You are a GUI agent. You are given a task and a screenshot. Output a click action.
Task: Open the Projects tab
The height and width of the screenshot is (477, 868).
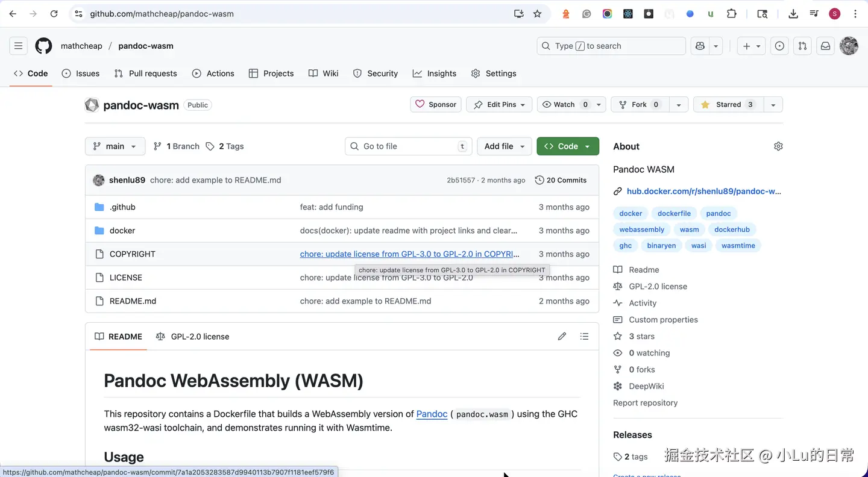(271, 73)
